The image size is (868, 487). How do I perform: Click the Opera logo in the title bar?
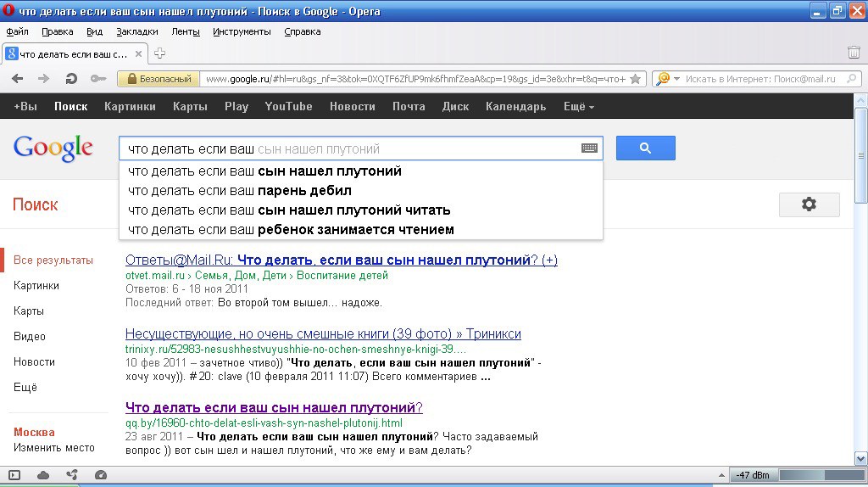(x=8, y=10)
